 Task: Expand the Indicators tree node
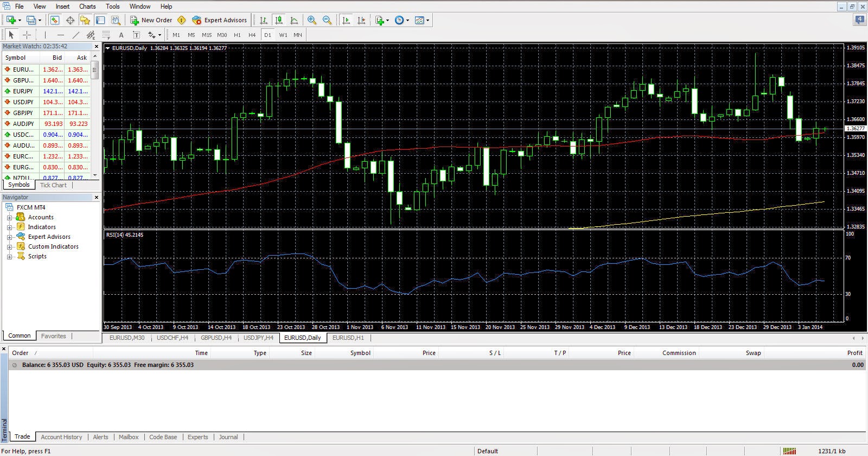point(9,227)
